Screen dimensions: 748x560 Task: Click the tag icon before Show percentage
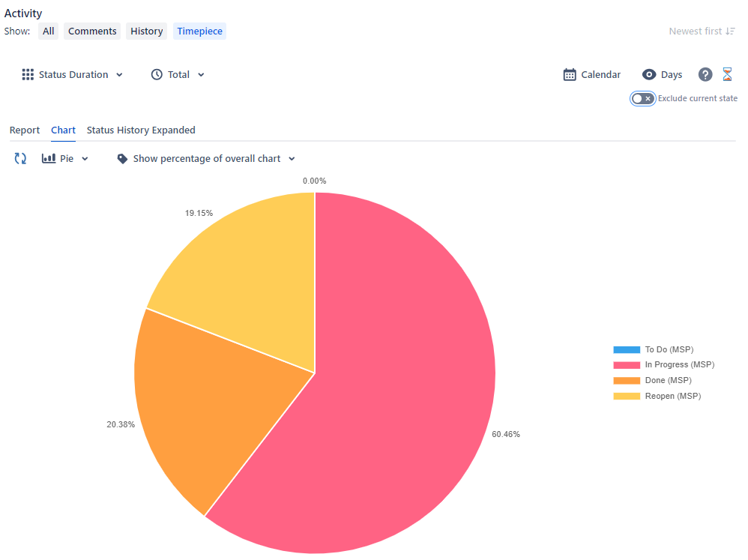(122, 158)
